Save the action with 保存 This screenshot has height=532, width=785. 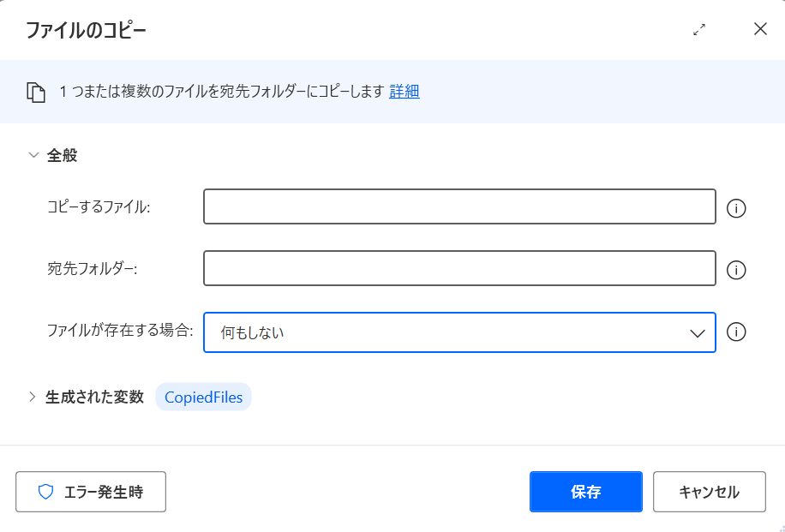click(585, 492)
